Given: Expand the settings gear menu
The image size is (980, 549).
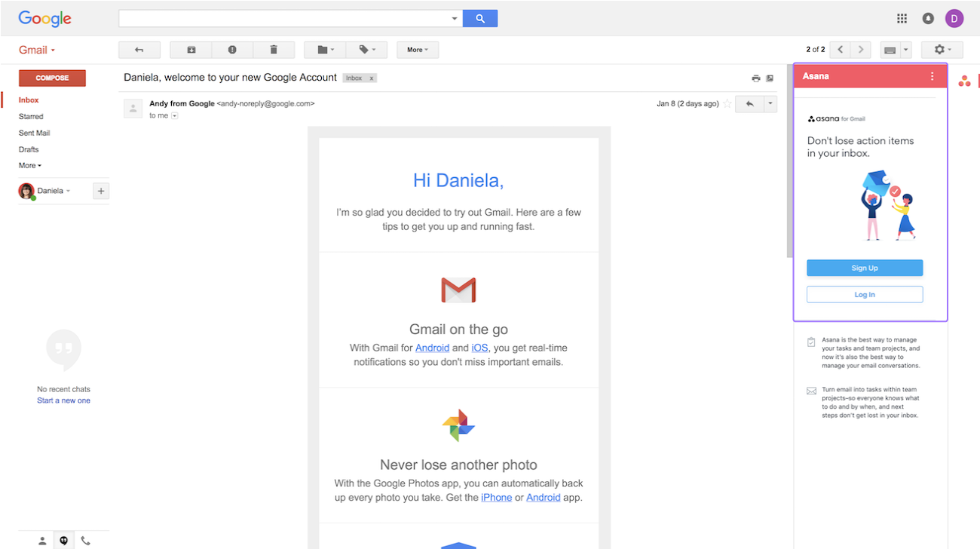Looking at the screenshot, I should (942, 50).
